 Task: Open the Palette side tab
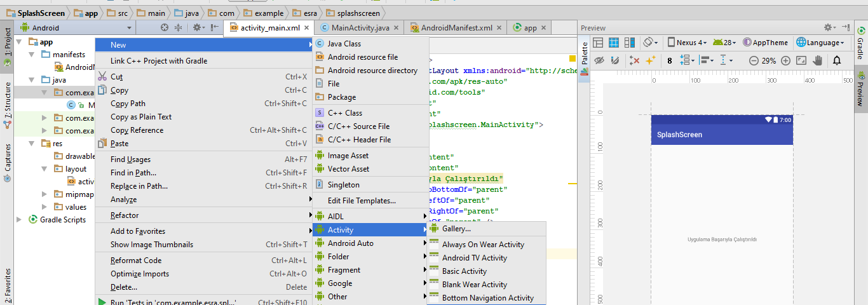click(x=585, y=58)
